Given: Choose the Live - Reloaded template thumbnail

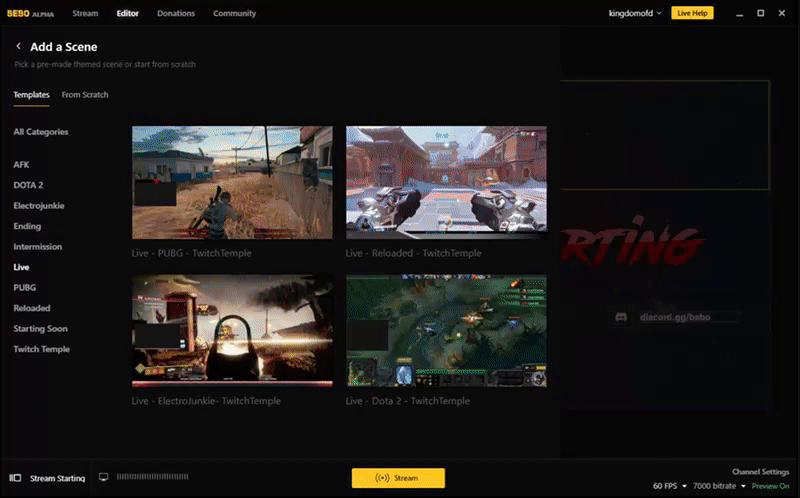Looking at the screenshot, I should click(446, 183).
